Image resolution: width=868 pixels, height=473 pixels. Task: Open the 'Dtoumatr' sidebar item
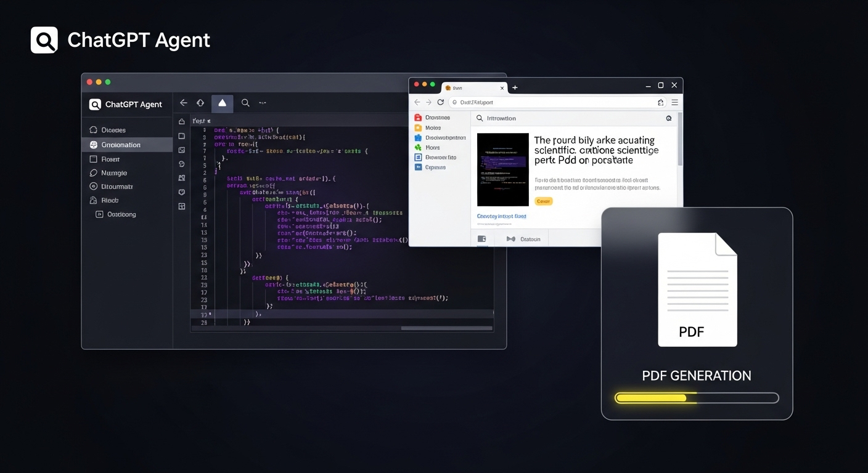click(127, 186)
